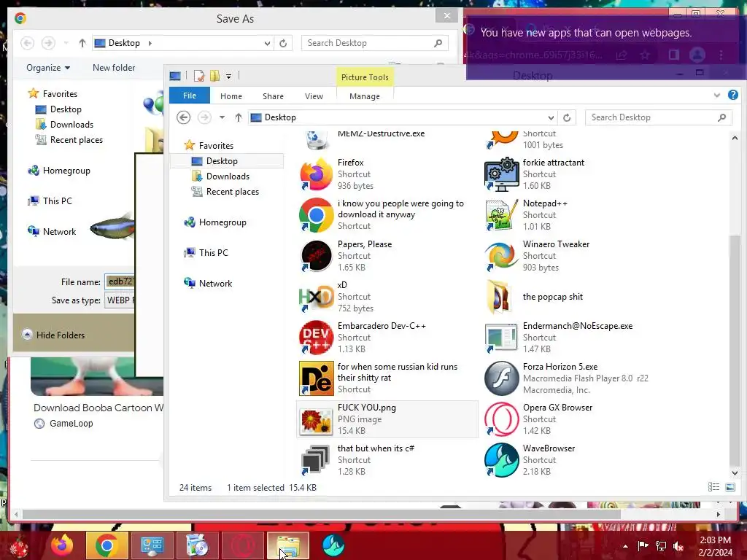Open Save As address path dropdown
747x560 pixels.
(267, 43)
